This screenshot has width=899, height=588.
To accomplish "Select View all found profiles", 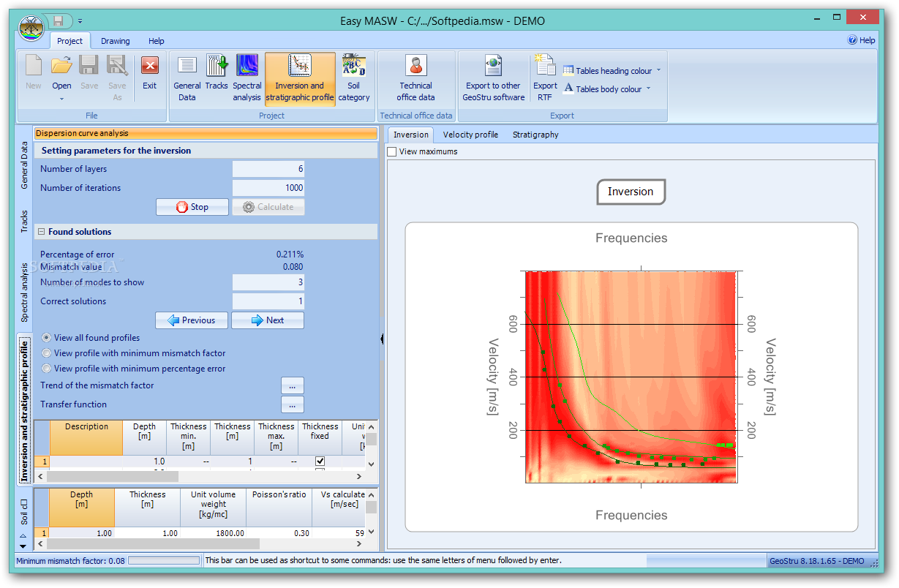I will click(x=47, y=338).
